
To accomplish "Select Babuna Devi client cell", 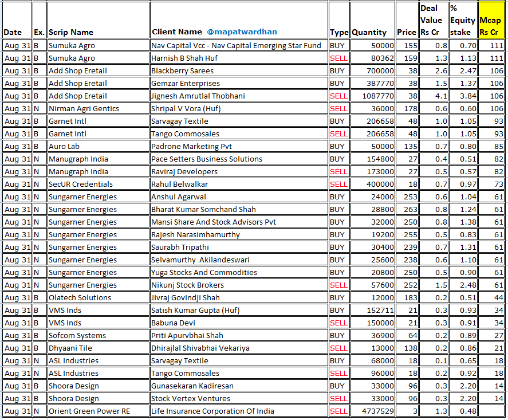I will coord(239,323).
